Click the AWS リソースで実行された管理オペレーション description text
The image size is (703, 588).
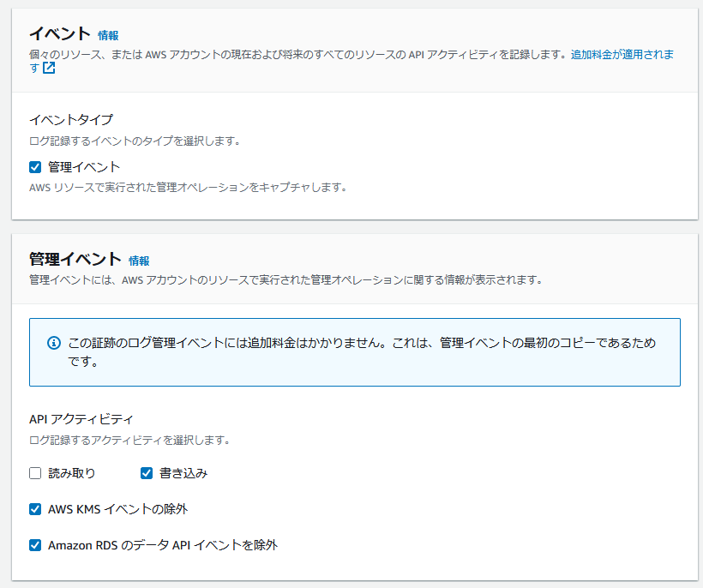pyautogui.click(x=188, y=188)
